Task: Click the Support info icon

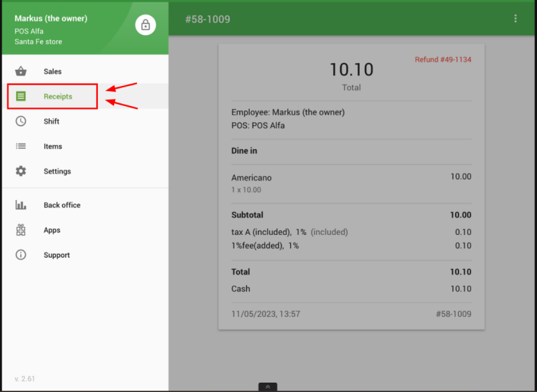Action: click(x=21, y=255)
